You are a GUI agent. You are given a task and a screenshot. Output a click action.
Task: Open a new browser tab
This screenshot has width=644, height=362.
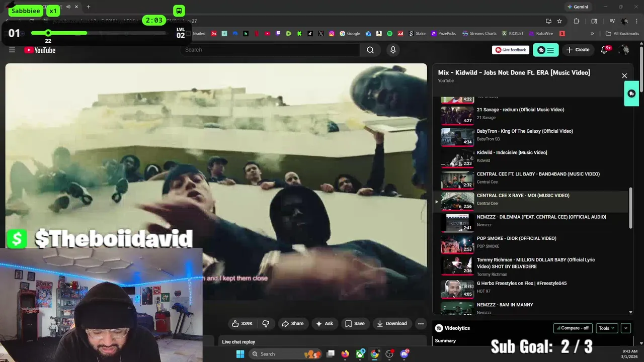(89, 7)
